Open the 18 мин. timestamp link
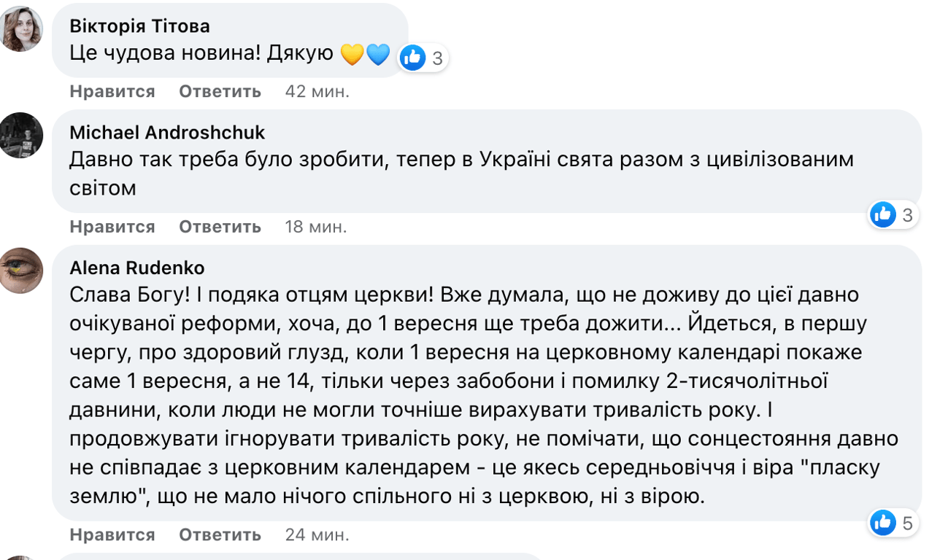 point(317,226)
